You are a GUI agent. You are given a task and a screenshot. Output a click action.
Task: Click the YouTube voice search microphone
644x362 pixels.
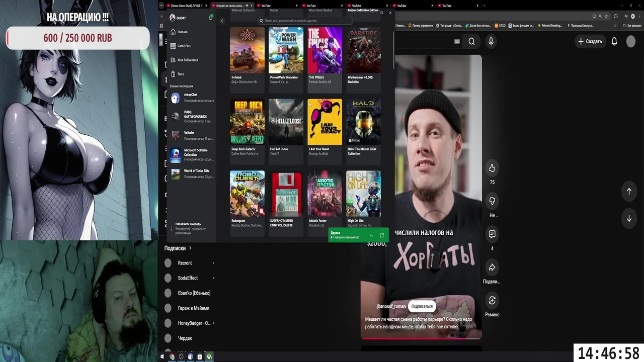coord(491,42)
